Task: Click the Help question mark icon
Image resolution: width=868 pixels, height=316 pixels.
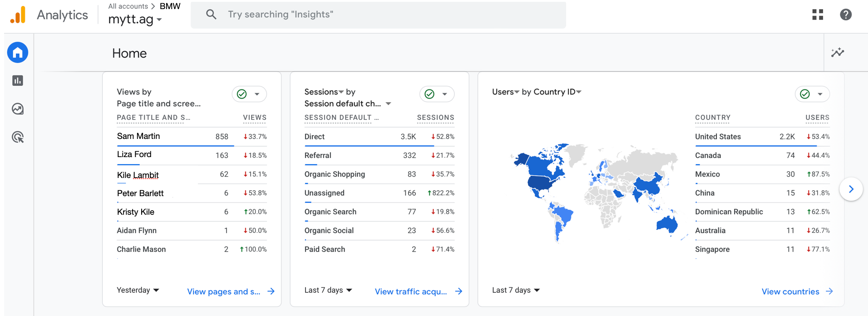Action: (x=845, y=15)
